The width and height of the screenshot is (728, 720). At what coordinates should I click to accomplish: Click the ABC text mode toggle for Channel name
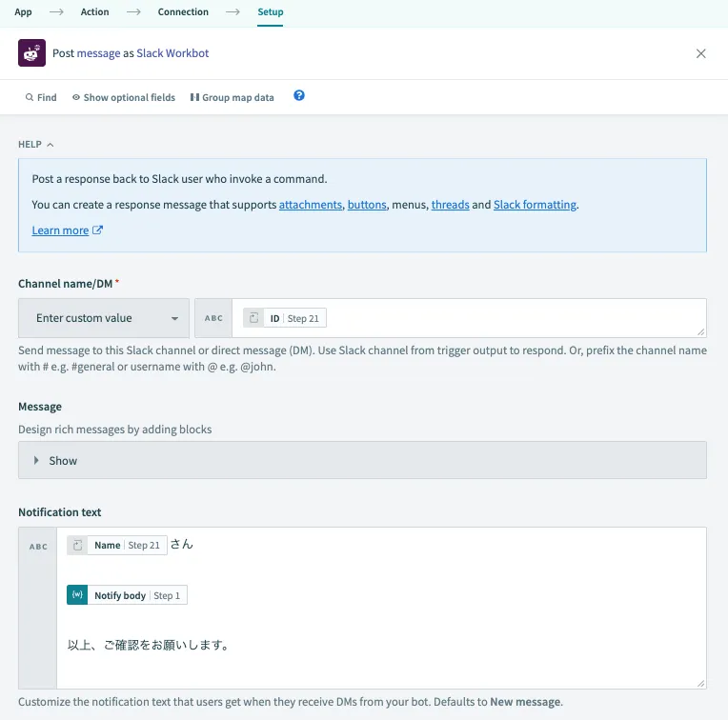pos(213,318)
